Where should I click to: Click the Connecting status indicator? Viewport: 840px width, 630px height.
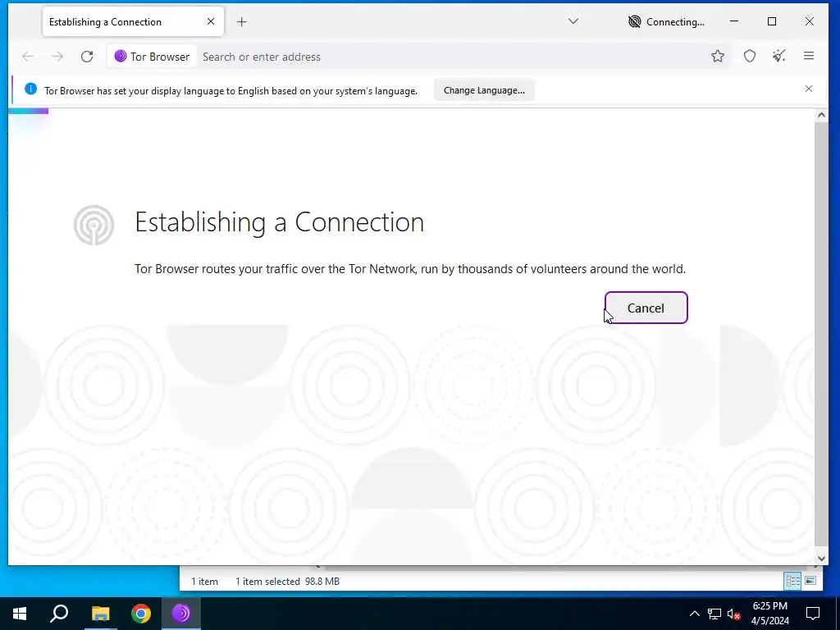point(666,22)
